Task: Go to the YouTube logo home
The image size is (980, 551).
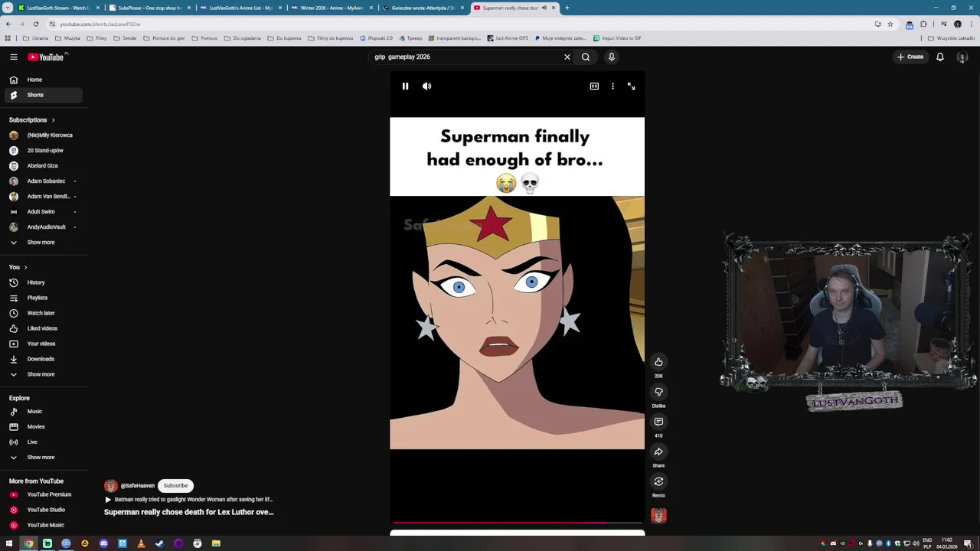Action: pyautogui.click(x=47, y=57)
